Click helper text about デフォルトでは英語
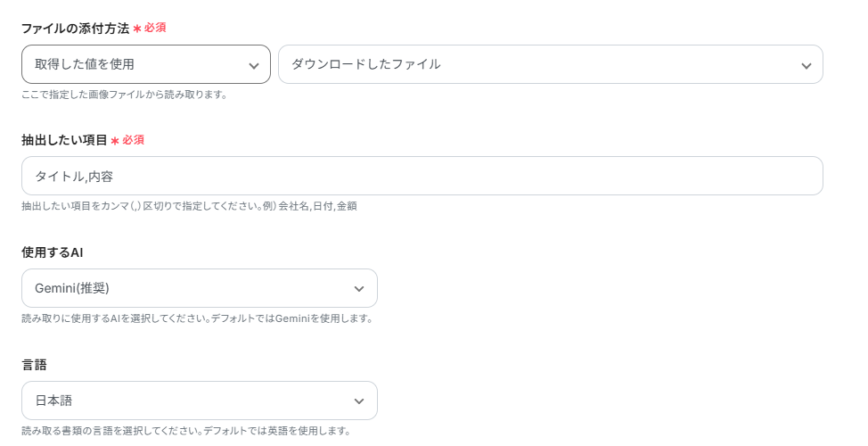The width and height of the screenshot is (868, 446). tap(185, 431)
